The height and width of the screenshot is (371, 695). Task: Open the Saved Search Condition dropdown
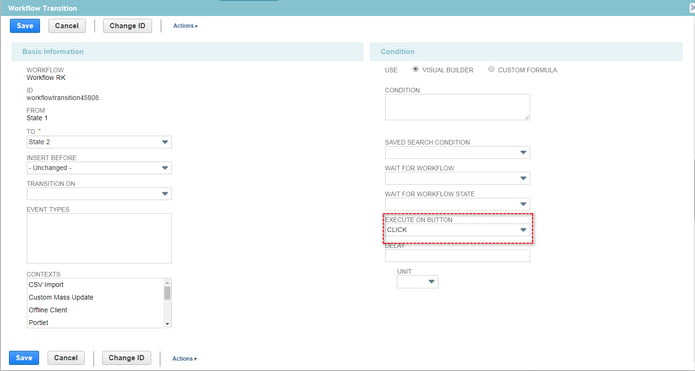coord(457,152)
